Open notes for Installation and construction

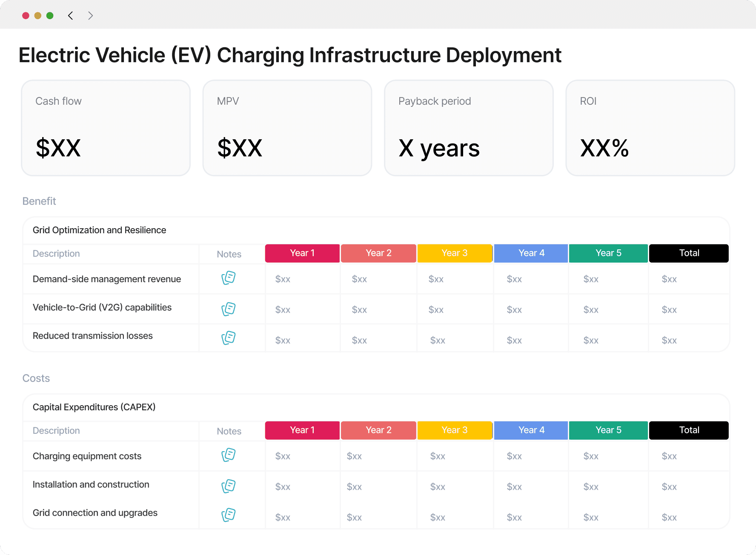click(229, 486)
